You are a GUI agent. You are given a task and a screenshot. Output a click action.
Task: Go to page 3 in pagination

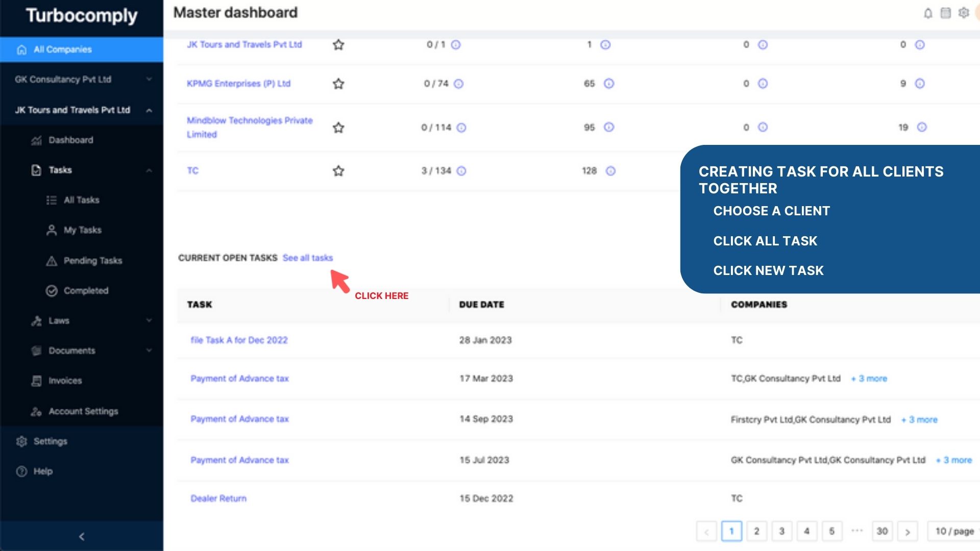point(781,531)
